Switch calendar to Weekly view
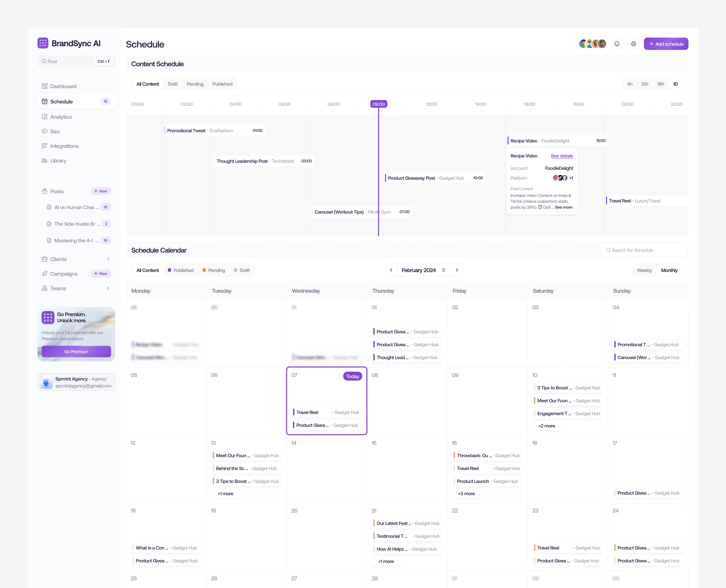The height and width of the screenshot is (588, 726). (x=644, y=270)
